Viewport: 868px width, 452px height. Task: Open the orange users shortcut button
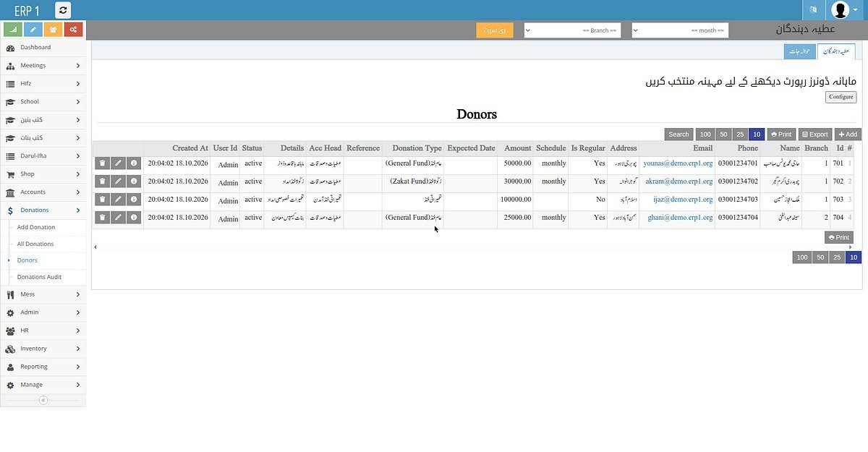coord(53,30)
